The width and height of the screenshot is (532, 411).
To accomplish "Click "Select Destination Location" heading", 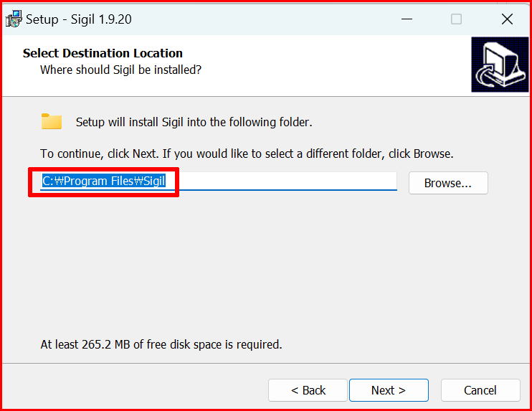I will (x=103, y=53).
